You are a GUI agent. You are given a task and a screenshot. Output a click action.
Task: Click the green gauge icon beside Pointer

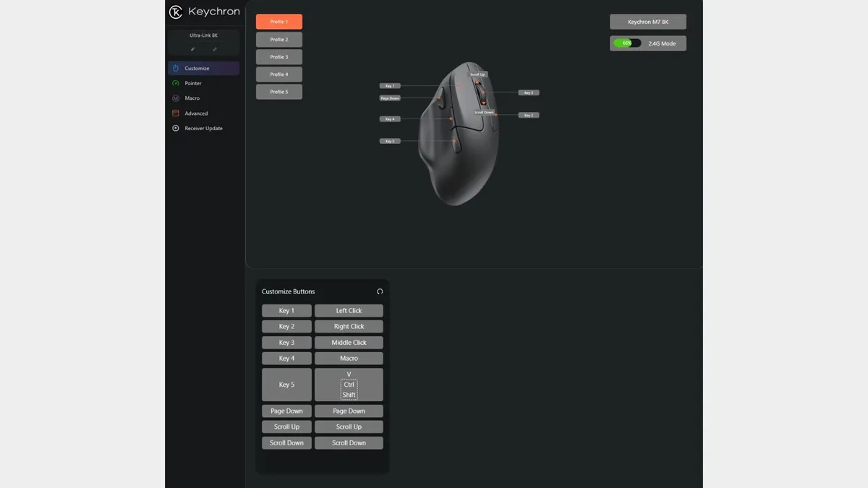click(176, 83)
